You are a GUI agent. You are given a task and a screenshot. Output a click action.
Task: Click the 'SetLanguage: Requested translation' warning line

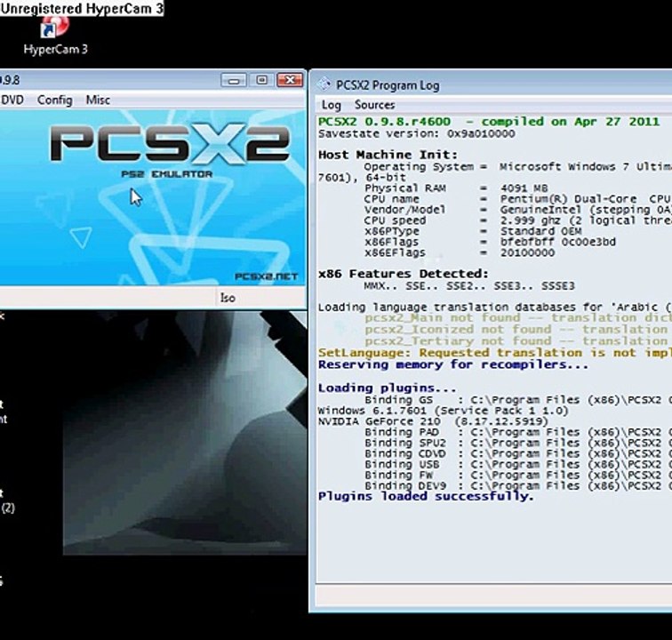click(494, 353)
